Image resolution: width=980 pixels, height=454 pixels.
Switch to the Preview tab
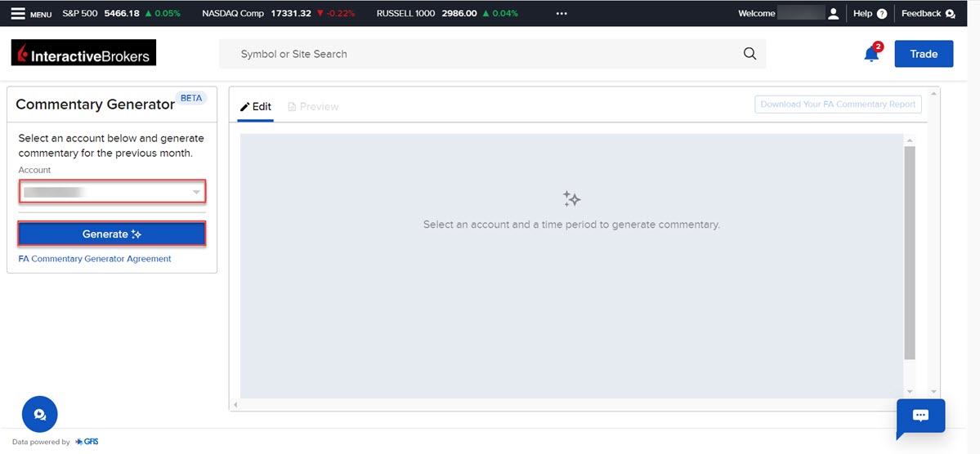(313, 107)
